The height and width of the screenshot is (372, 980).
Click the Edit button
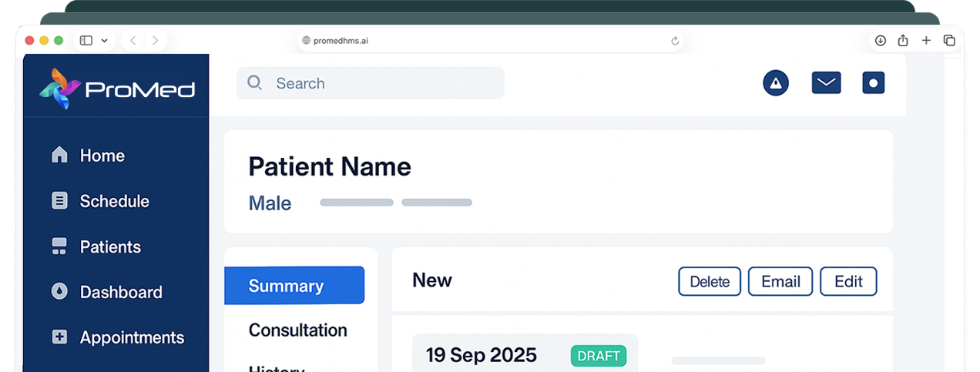click(847, 282)
